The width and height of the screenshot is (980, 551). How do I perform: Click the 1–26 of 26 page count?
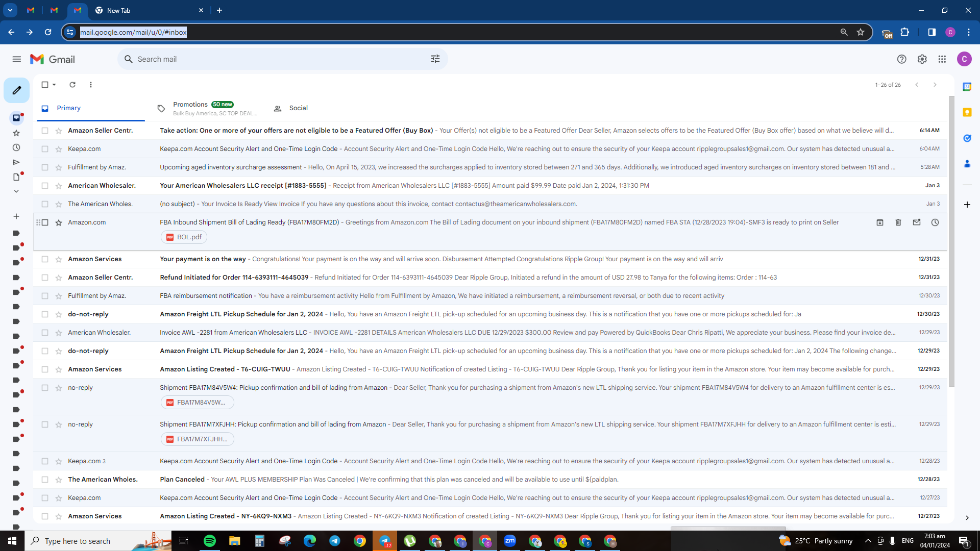click(x=888, y=85)
